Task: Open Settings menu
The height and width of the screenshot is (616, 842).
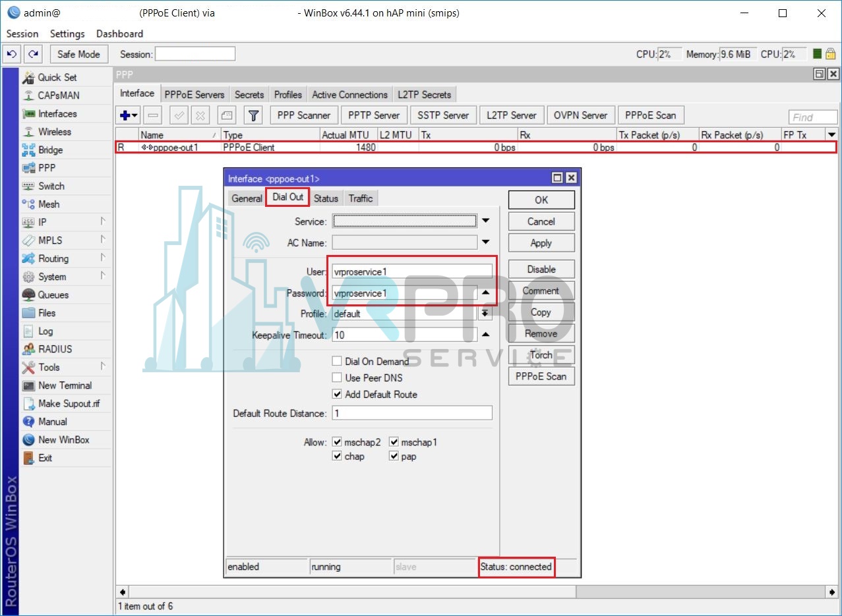Action: coord(67,34)
